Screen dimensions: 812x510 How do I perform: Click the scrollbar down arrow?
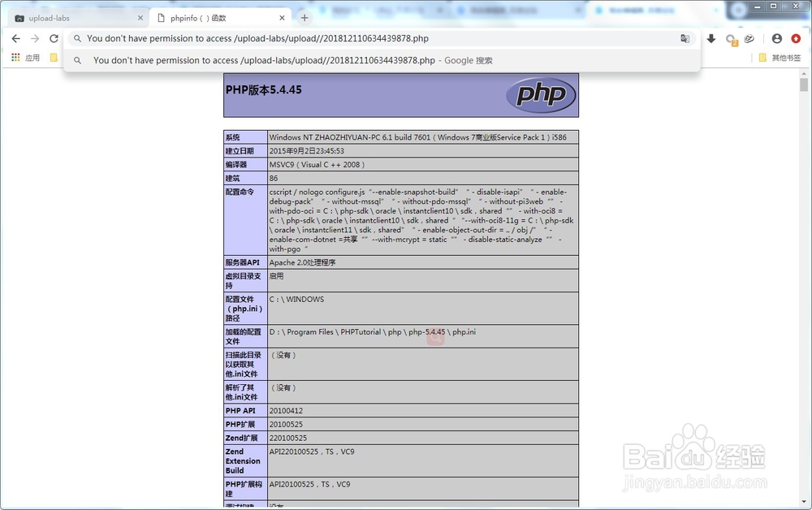(804, 502)
